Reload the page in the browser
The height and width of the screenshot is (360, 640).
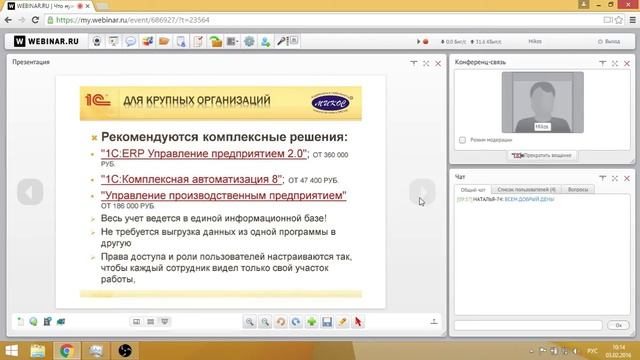(x=35, y=20)
